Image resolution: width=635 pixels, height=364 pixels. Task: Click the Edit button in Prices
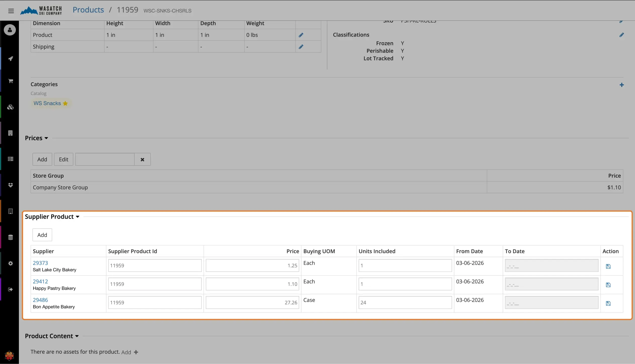click(x=63, y=159)
